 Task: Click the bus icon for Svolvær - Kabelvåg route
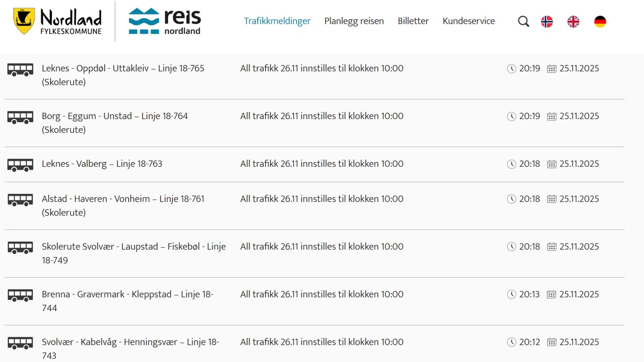20,342
